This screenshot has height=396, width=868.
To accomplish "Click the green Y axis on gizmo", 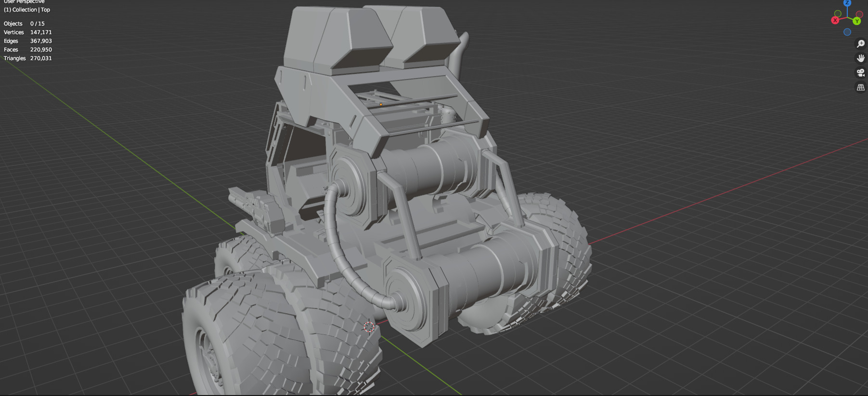I will (857, 21).
